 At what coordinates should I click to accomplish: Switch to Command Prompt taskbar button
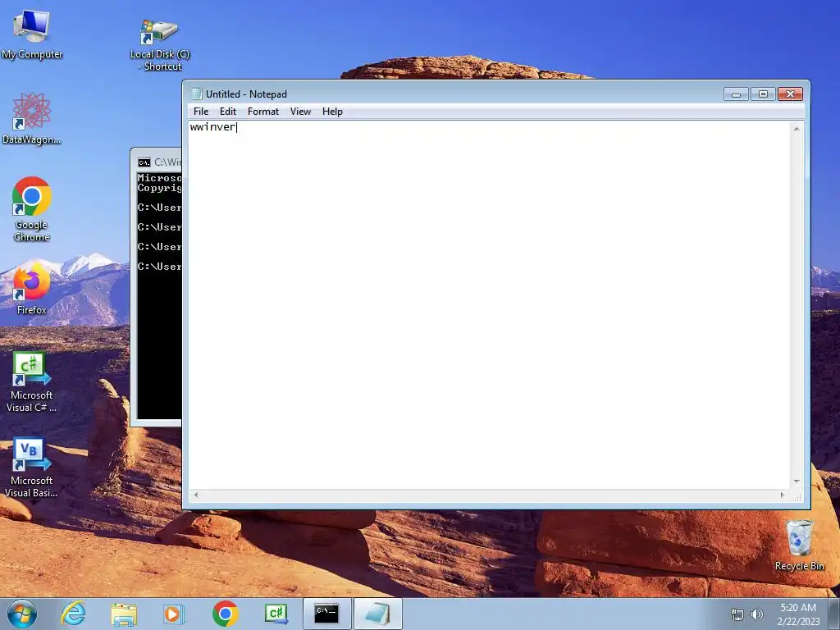pos(326,614)
